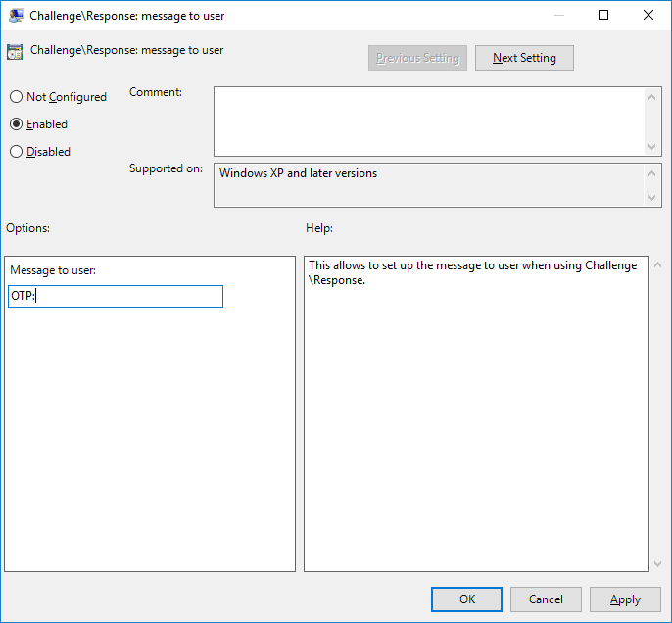
Task: Set the policy to Disabled
Action: 16,152
